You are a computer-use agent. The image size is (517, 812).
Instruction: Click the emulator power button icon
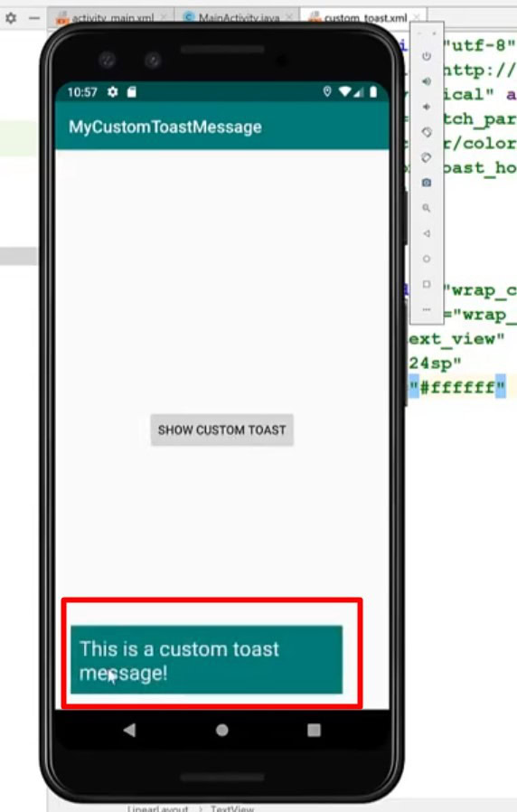(x=427, y=56)
